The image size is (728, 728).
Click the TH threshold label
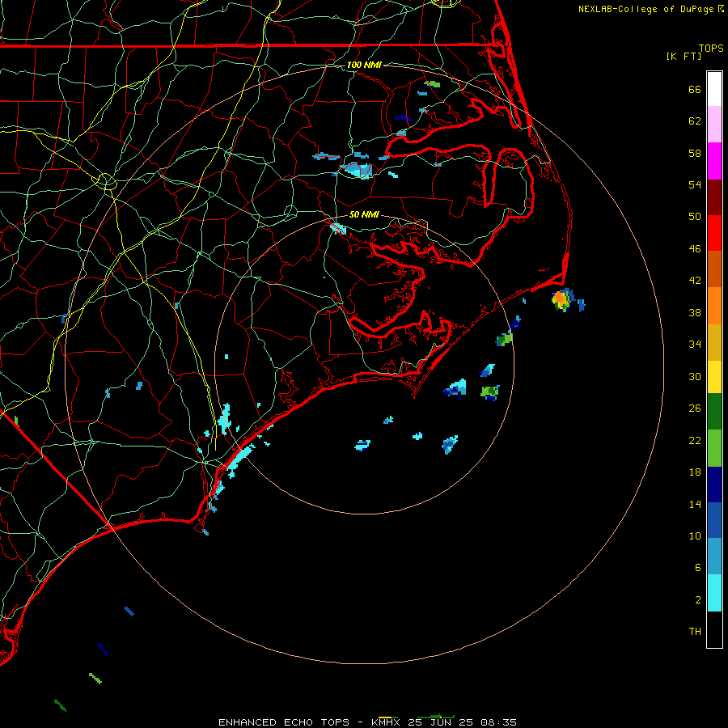(695, 632)
